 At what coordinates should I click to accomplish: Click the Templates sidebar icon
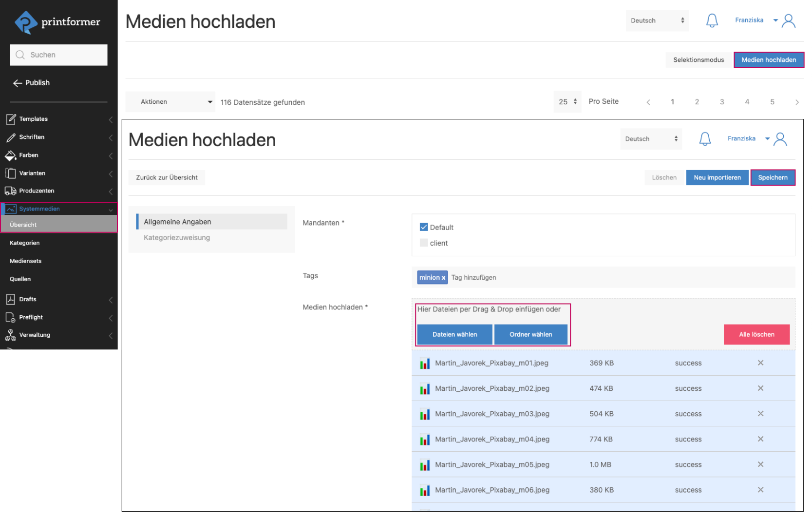tap(11, 119)
